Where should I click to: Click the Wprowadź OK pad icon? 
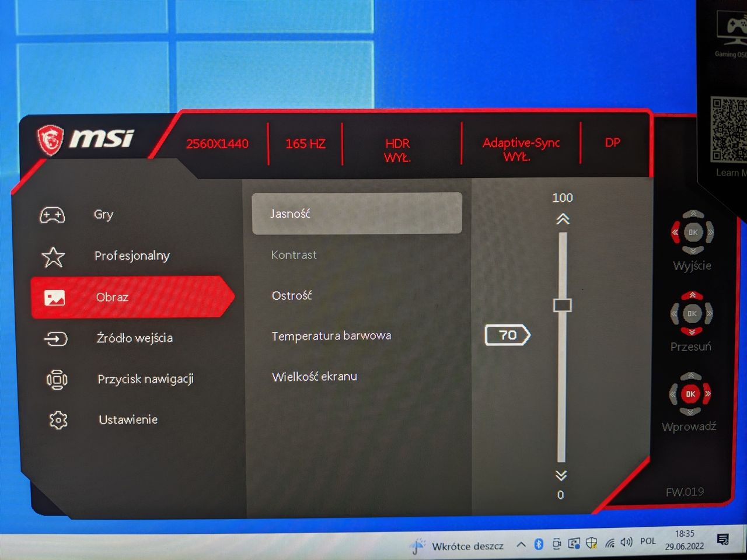690,394
